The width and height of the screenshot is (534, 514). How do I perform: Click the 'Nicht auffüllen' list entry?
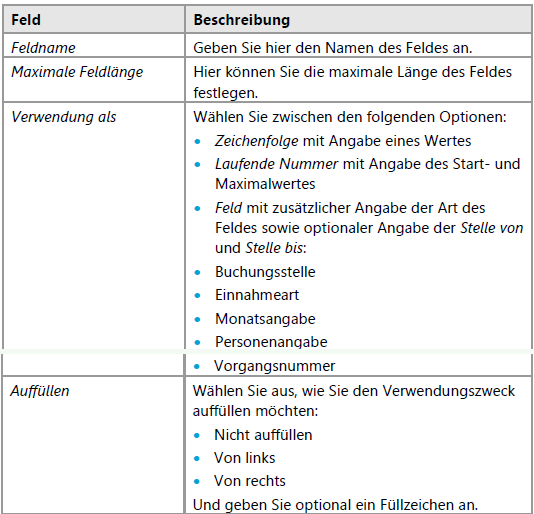(x=263, y=435)
